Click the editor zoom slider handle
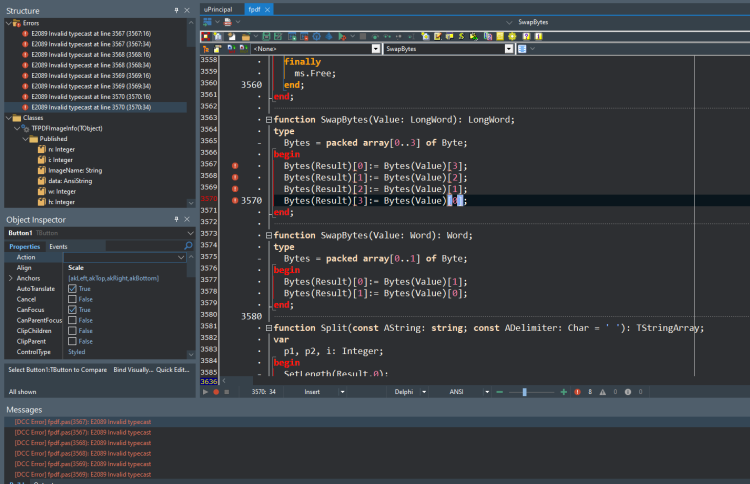The image size is (750, 484). (525, 392)
